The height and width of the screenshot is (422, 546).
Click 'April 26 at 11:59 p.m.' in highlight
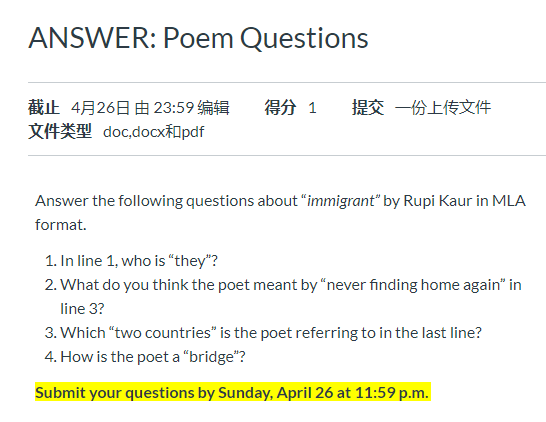click(x=353, y=393)
